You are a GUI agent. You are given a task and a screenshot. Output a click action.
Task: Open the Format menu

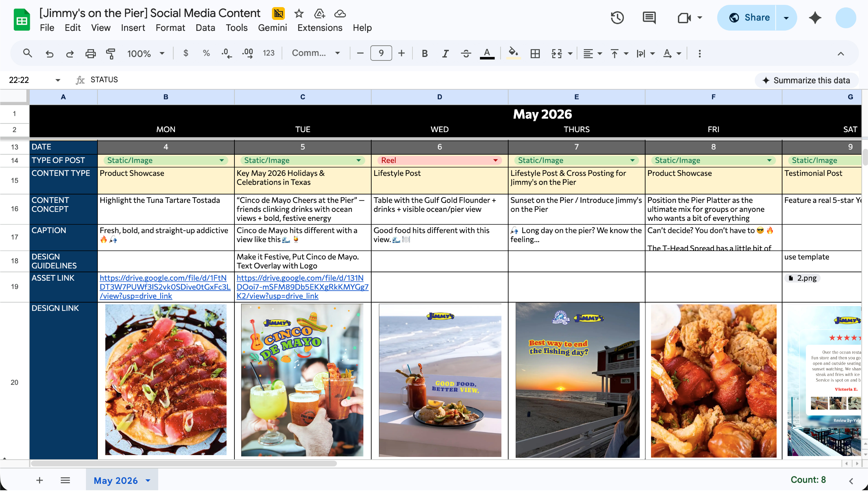pyautogui.click(x=170, y=28)
